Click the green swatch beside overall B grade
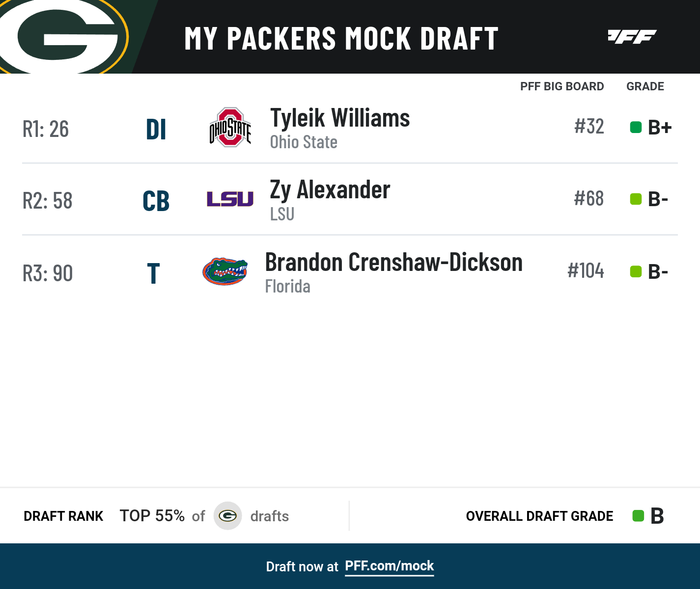This screenshot has height=589, width=700. pyautogui.click(x=638, y=516)
